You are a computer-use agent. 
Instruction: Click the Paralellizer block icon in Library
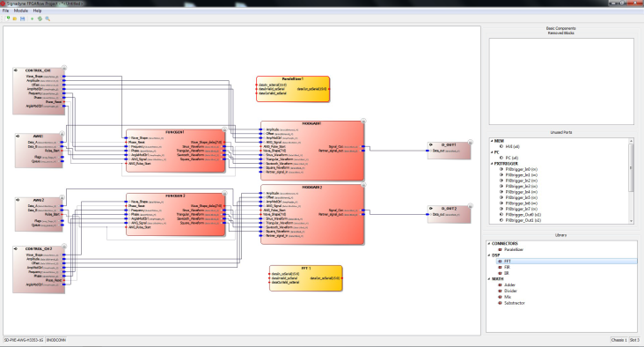500,249
